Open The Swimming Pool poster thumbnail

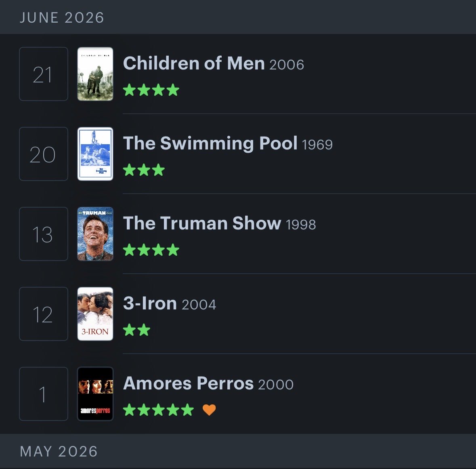[x=95, y=154]
